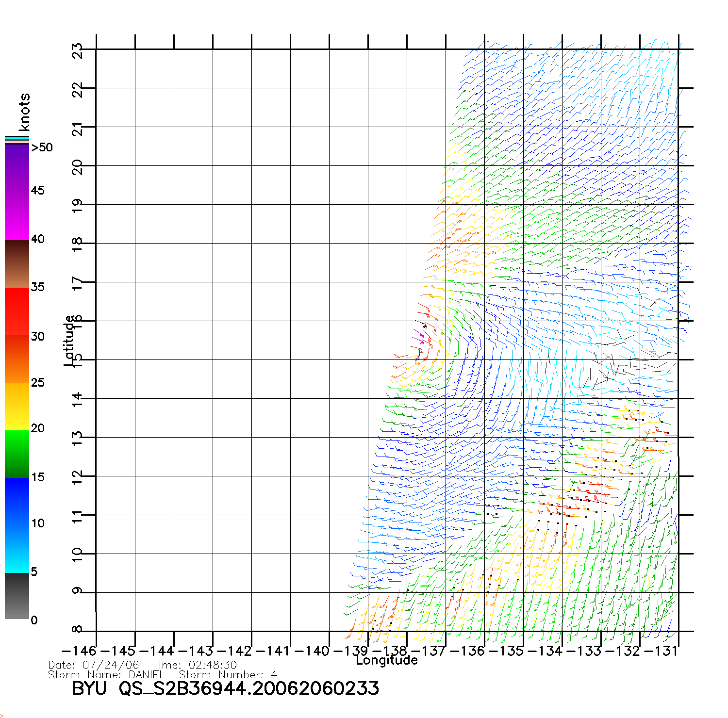This screenshot has height=718, width=728.
Task: Click the magenta wind barbs near storm center
Action: [420, 337]
